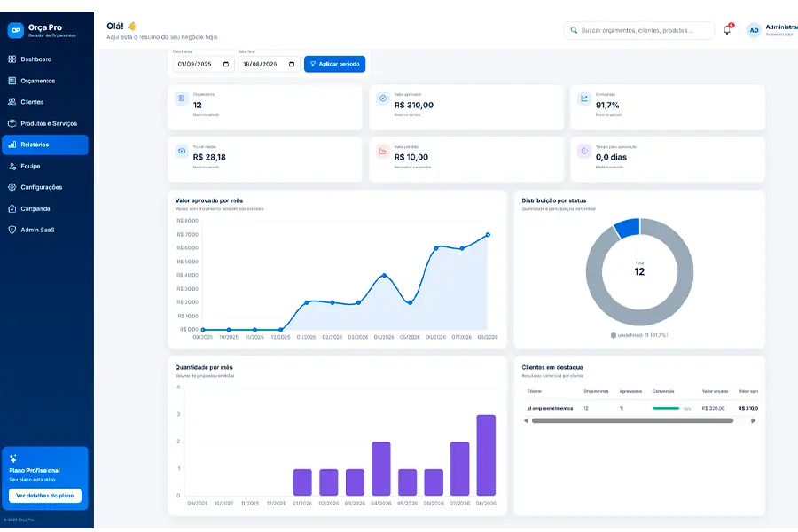798x532 pixels.
Task: Click the Orçamentos card icon with value 12
Action: [182, 98]
